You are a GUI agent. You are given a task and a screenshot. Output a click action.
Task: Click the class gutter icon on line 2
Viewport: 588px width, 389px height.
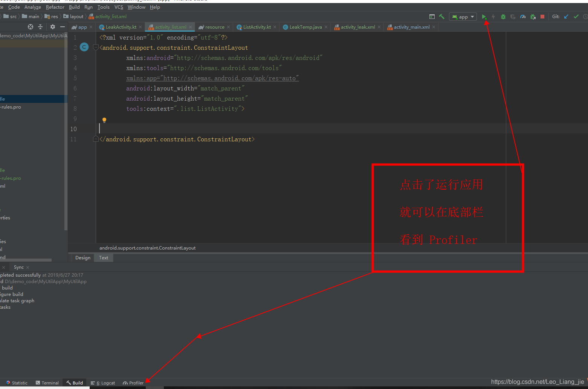84,47
